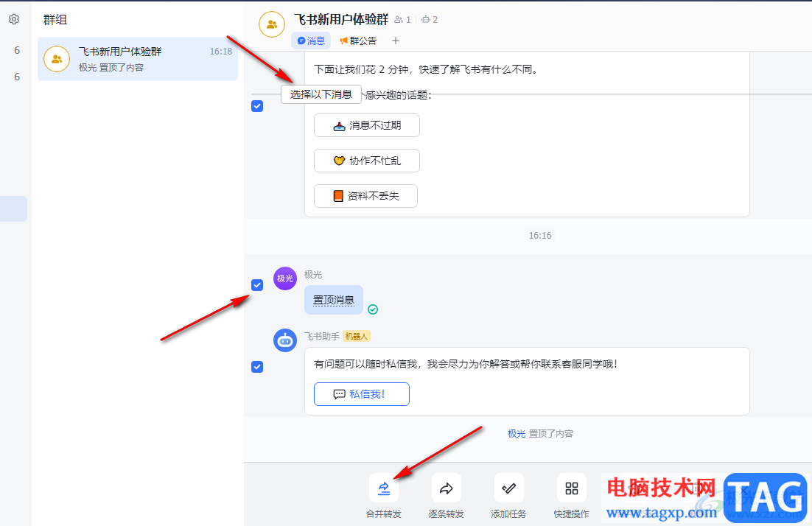Screen dimensions: 812x526
Task: Uncheck the 极光 置顶消息 message checkbox
Action: tap(257, 285)
